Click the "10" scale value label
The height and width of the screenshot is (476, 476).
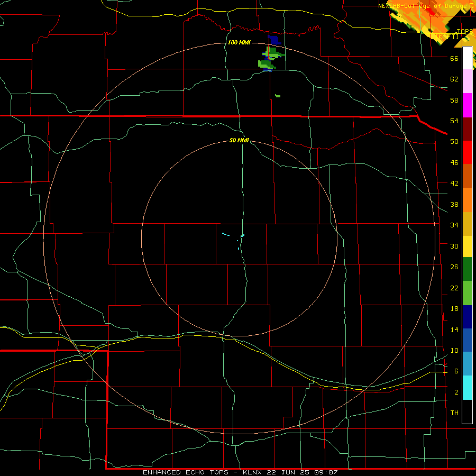454,351
